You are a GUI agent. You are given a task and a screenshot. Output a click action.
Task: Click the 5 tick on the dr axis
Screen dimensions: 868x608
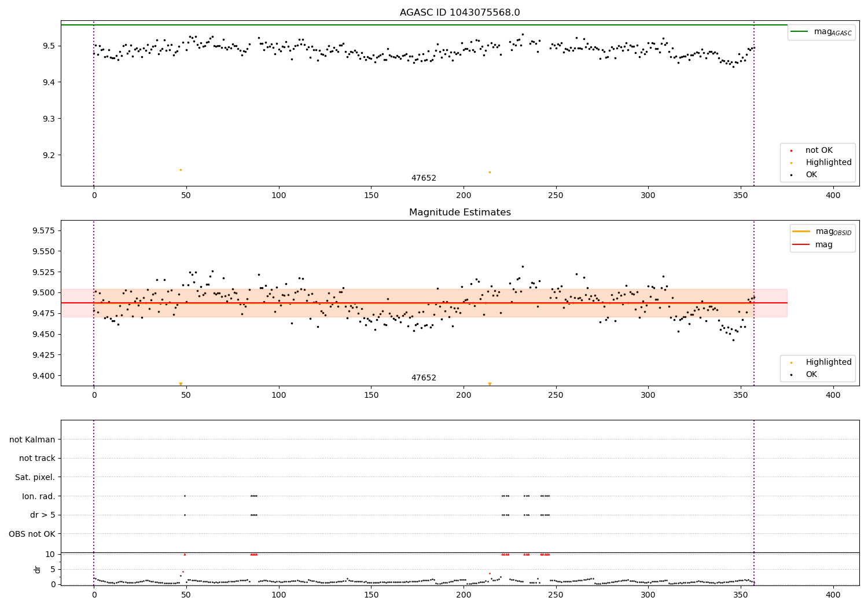click(x=53, y=570)
